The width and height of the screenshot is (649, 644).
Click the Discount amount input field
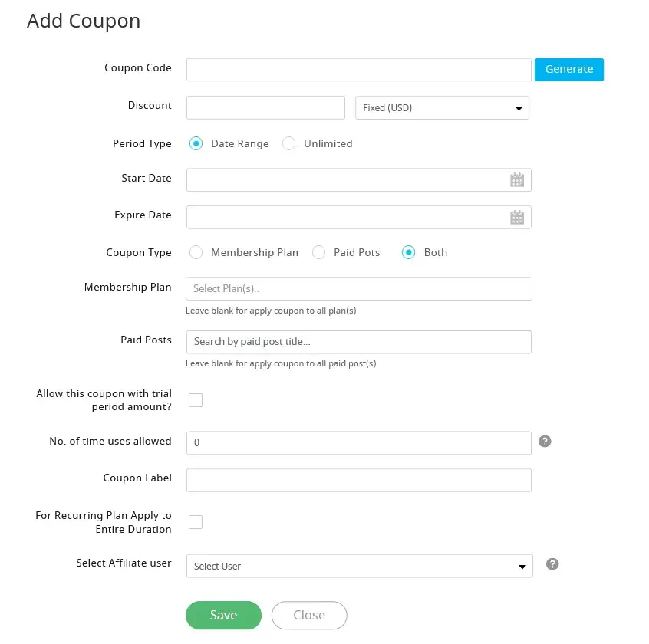265,108
